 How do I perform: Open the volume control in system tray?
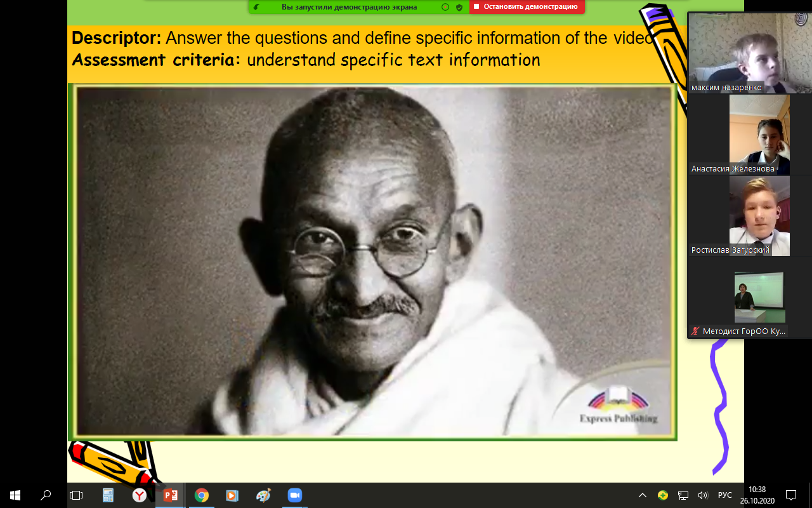point(703,495)
